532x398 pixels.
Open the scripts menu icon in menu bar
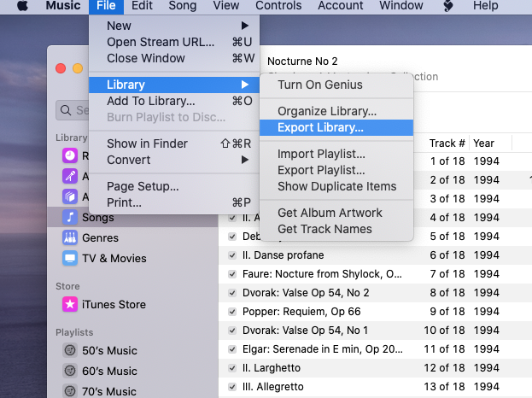click(448, 5)
